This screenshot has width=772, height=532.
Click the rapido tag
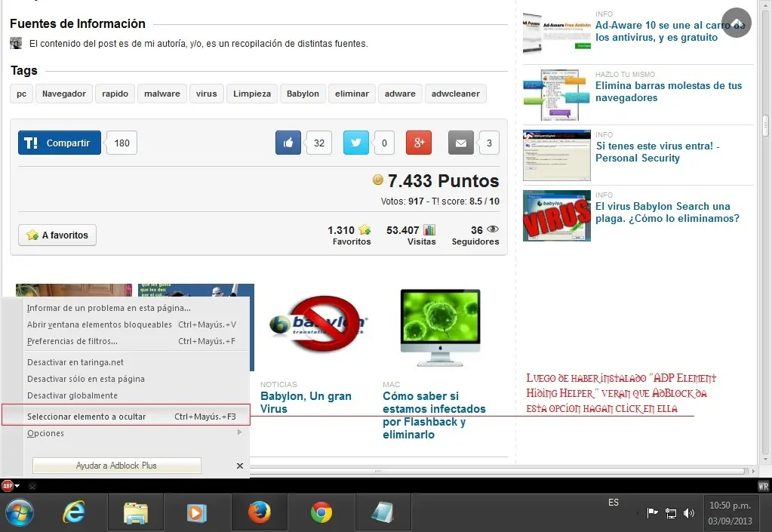(x=115, y=94)
